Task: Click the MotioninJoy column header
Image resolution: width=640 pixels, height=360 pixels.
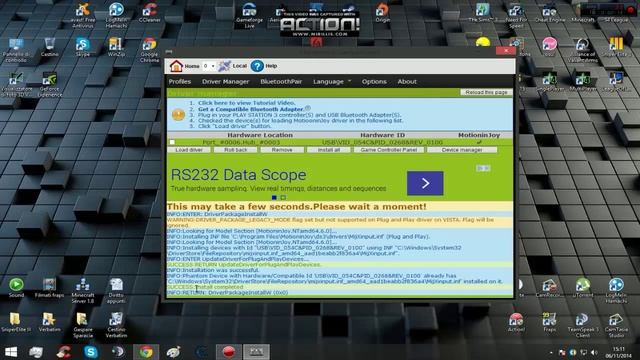Action: [x=479, y=135]
